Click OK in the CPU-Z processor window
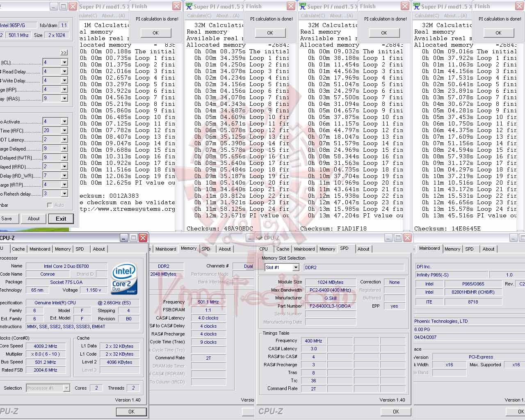Image resolution: width=525 pixels, height=420 pixels. [131, 411]
